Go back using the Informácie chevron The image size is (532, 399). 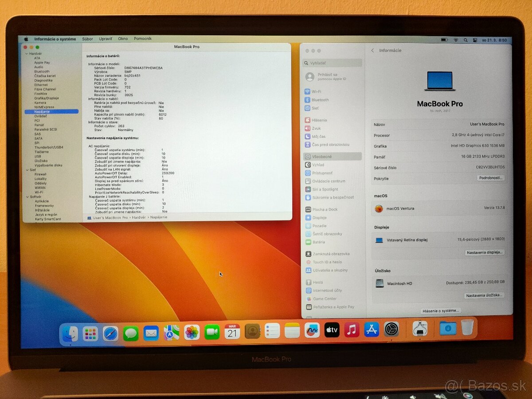point(372,50)
